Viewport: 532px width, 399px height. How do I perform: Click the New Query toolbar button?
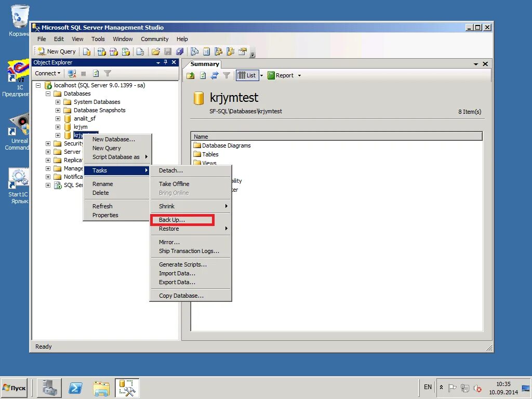coord(57,51)
